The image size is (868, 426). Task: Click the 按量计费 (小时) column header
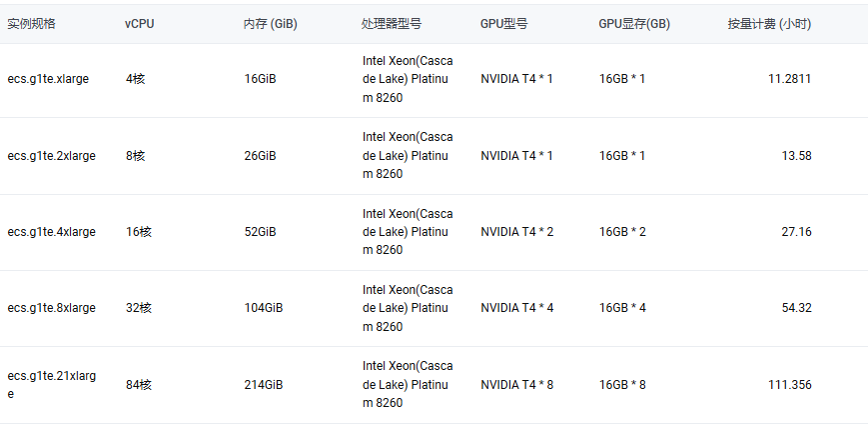769,24
